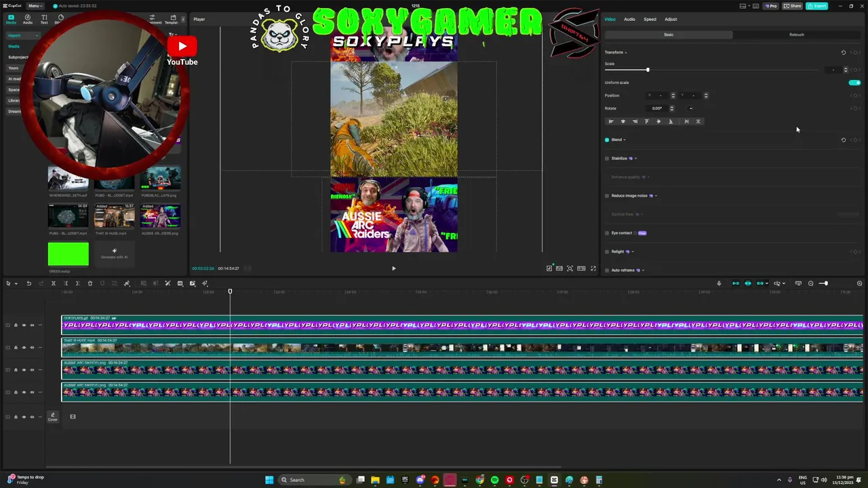This screenshot has width=868, height=488.
Task: Expand Reduce image noise options arrow
Action: click(x=656, y=196)
